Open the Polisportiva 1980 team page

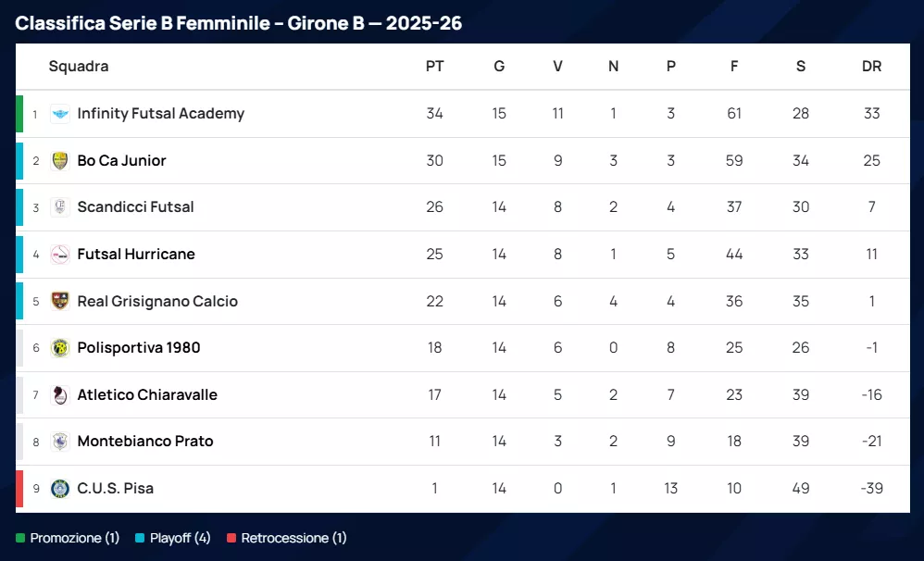[x=139, y=348]
